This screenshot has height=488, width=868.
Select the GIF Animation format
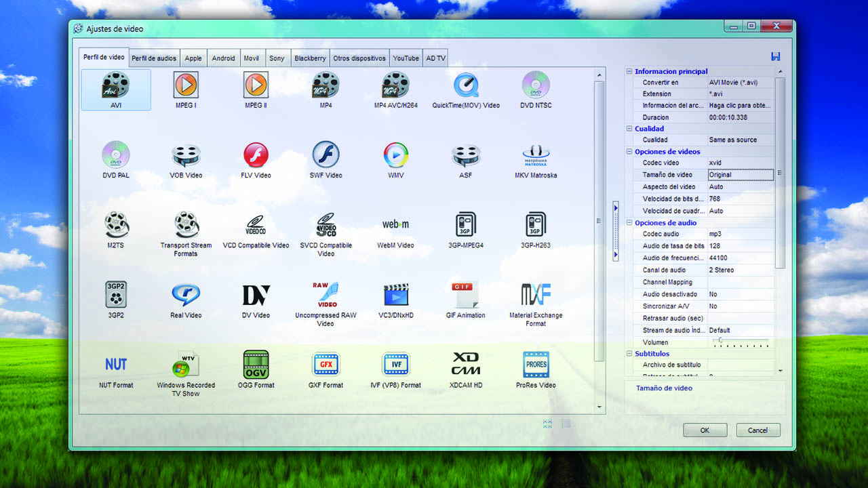(465, 296)
